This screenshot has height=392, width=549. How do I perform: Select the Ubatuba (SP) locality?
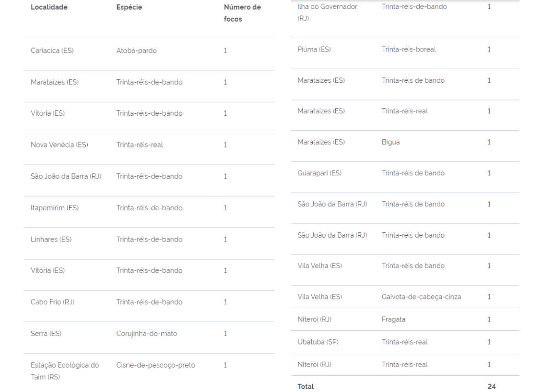pyautogui.click(x=318, y=342)
